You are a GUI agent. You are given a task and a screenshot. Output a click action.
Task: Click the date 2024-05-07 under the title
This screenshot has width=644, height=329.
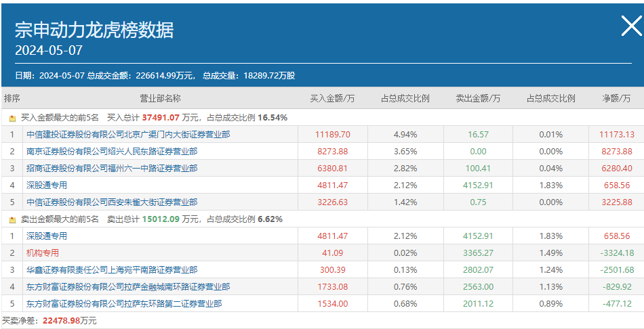48,51
